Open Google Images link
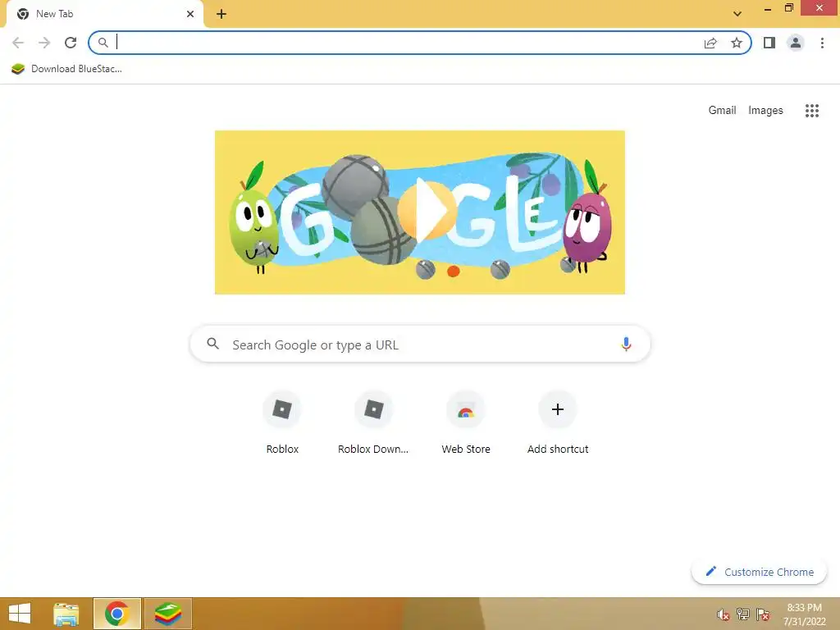 765,111
